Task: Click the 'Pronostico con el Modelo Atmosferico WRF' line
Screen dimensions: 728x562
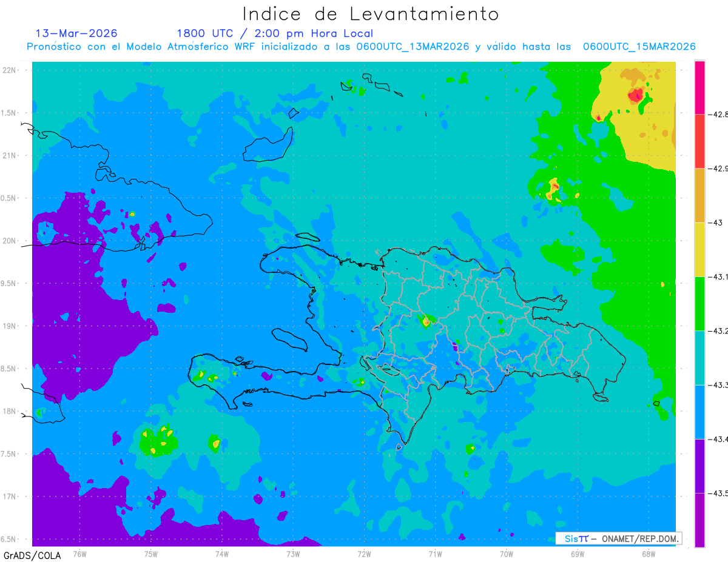Action: point(361,47)
